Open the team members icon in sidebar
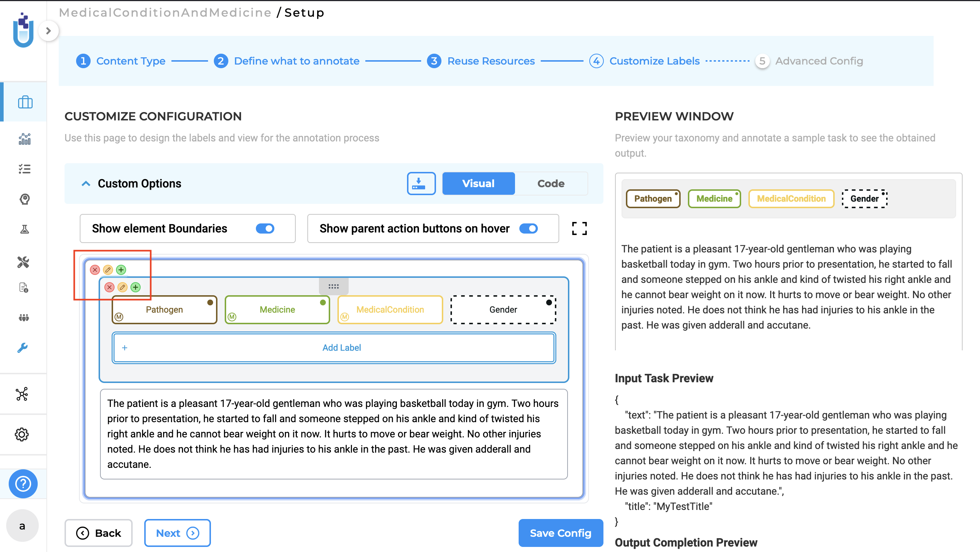Viewport: 980px width, 552px height. pyautogui.click(x=24, y=317)
